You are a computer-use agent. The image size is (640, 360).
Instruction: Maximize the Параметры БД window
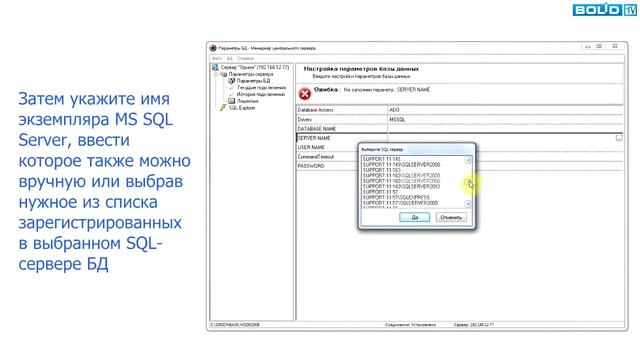click(599, 46)
